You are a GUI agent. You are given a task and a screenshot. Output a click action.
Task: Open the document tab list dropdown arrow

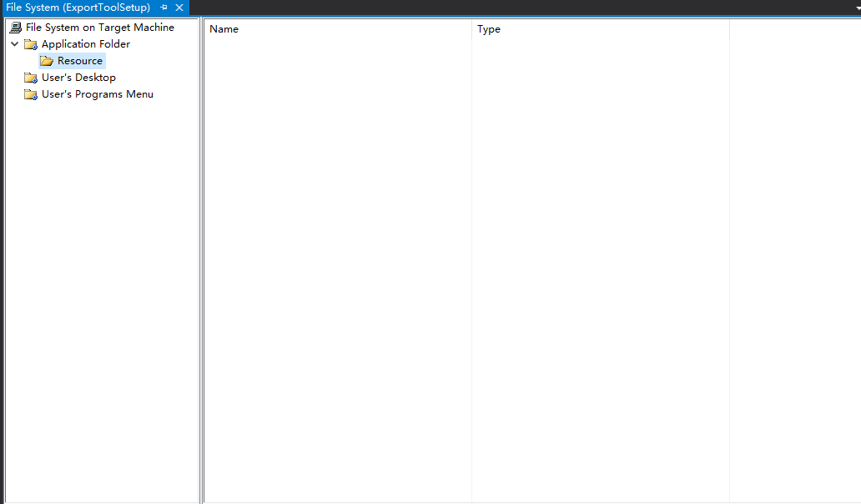click(857, 8)
